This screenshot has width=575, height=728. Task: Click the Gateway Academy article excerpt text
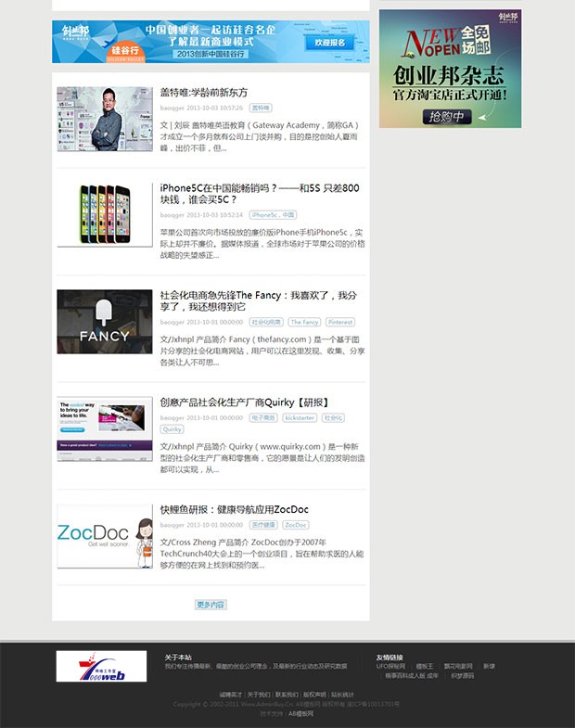260,136
